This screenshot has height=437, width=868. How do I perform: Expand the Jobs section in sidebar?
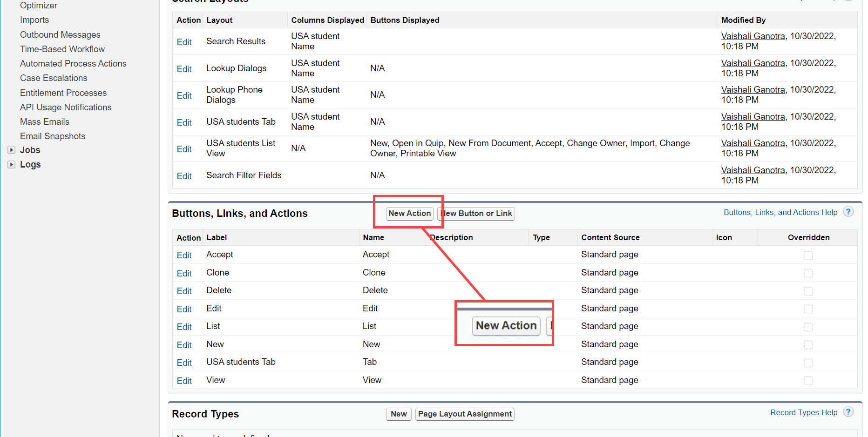[x=11, y=150]
